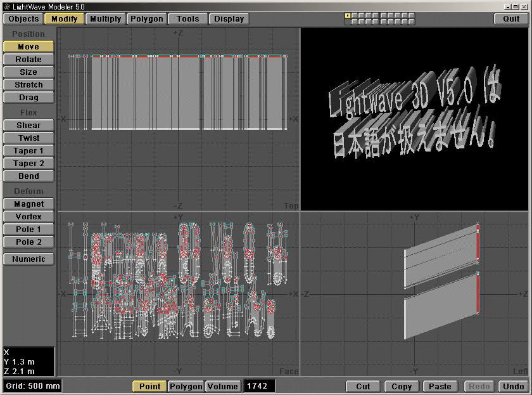Click the 3D preview viewport

tap(415, 119)
